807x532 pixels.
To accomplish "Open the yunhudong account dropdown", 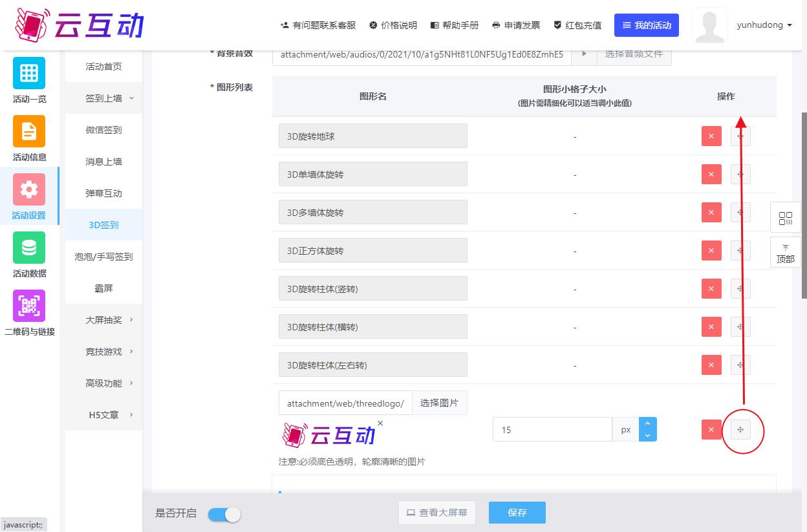I will pos(764,25).
